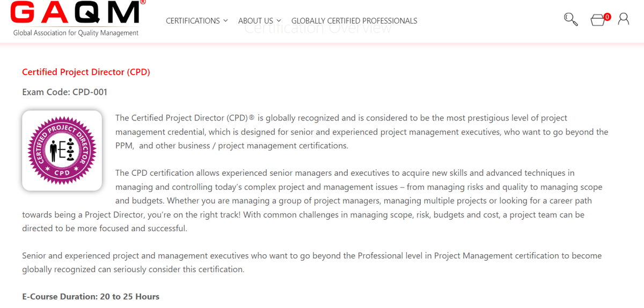Click the paragraph starting 'The Certified Project Director (CPD)®'
The height and width of the screenshot is (308, 644).
click(362, 132)
